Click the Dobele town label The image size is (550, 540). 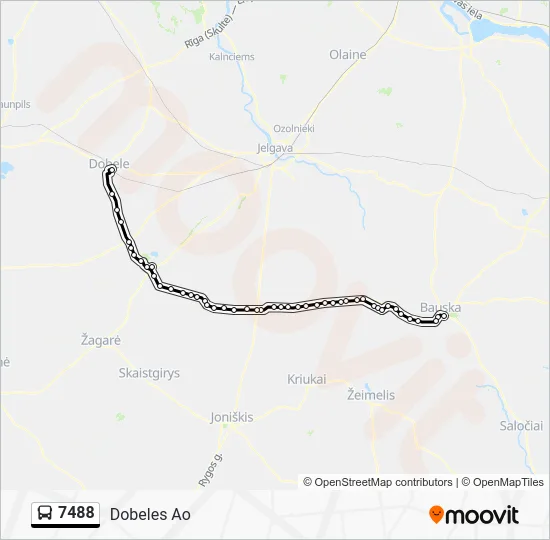tap(109, 164)
